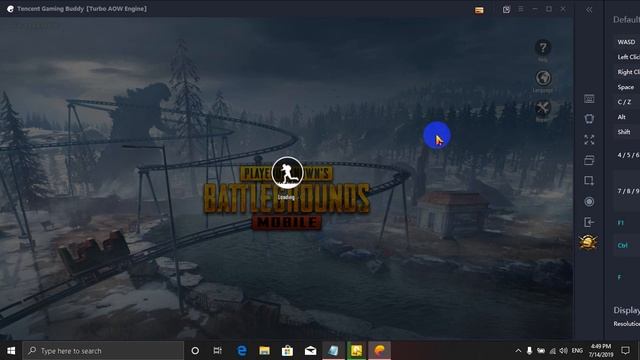The height and width of the screenshot is (360, 640).
Task: Click the taskbar search box
Action: pos(103,351)
